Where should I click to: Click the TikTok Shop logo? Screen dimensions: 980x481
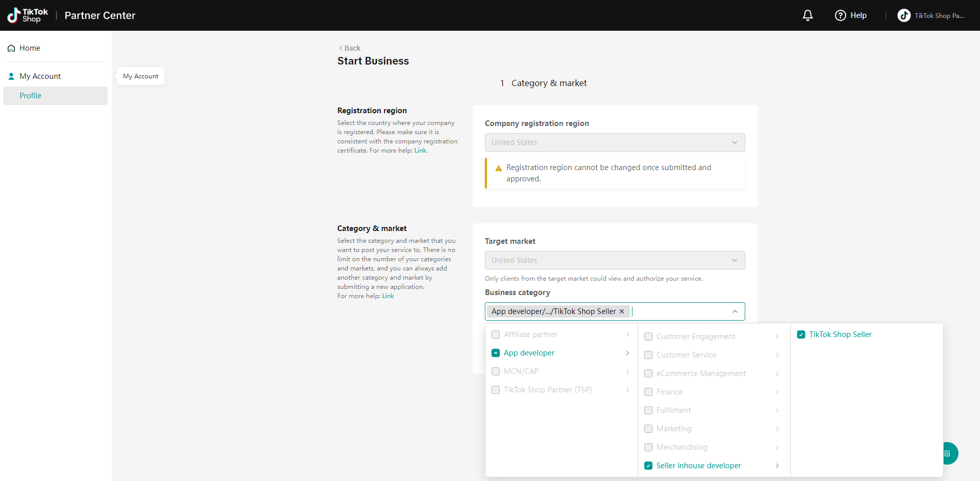[28, 15]
